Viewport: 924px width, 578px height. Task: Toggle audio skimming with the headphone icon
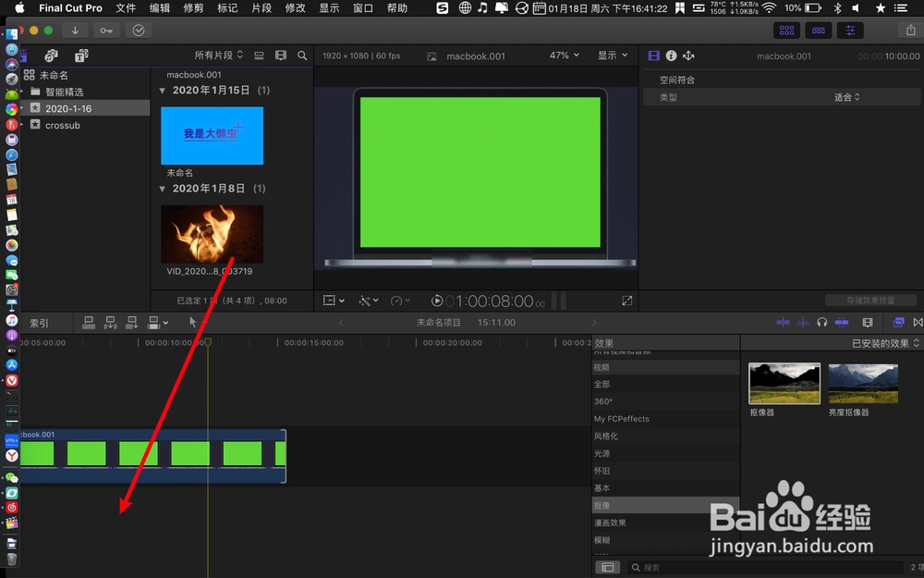coord(821,322)
